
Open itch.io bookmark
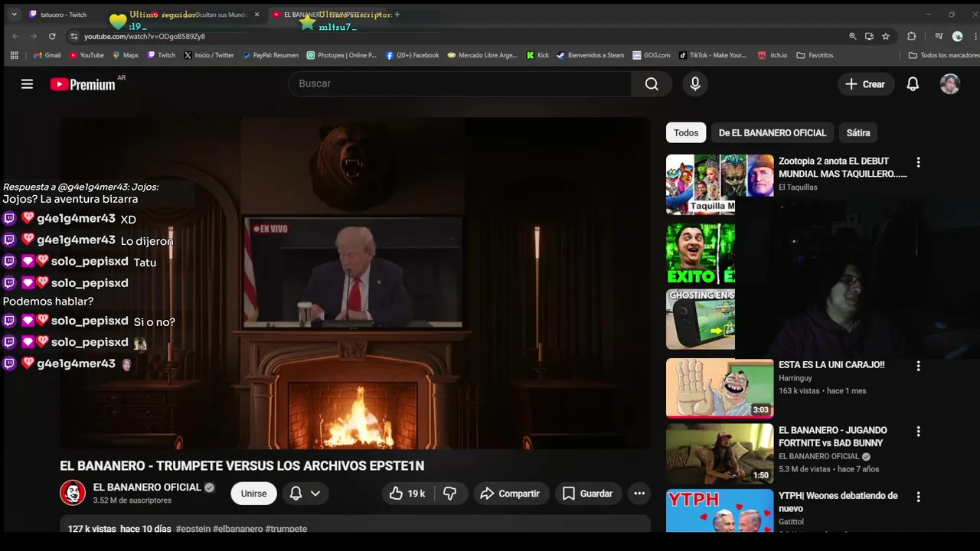tap(773, 55)
